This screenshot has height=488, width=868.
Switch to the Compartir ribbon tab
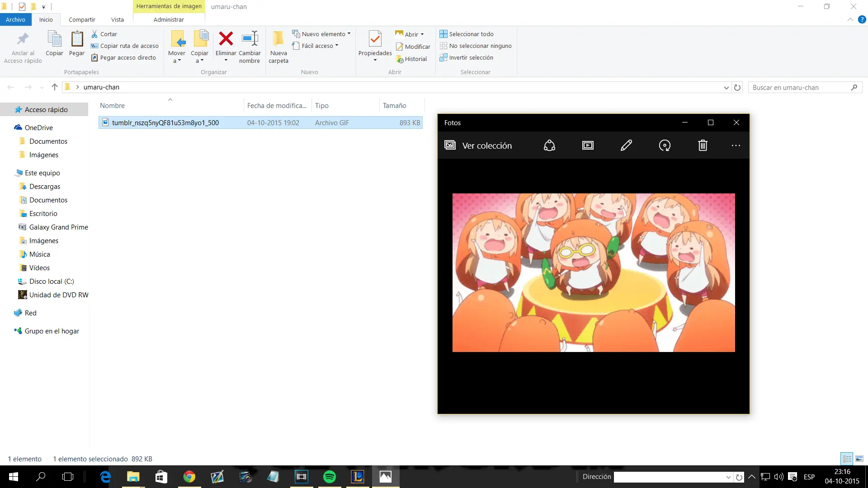point(82,19)
